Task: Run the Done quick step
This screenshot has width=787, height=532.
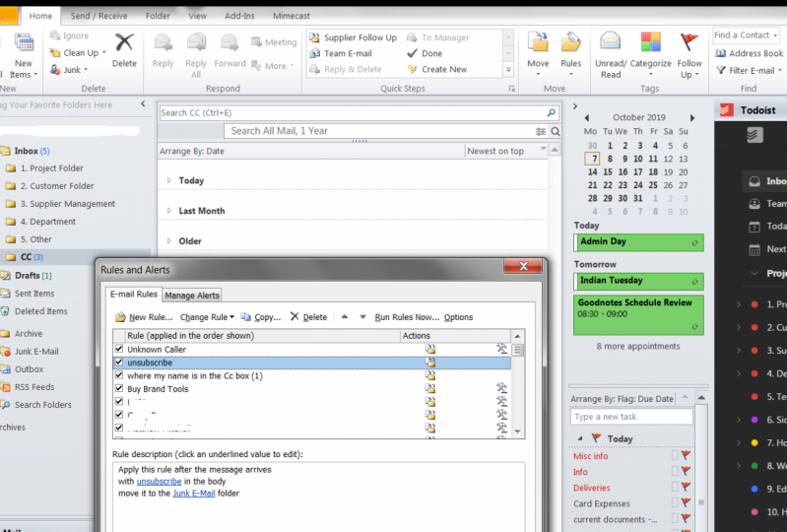Action: click(x=425, y=53)
